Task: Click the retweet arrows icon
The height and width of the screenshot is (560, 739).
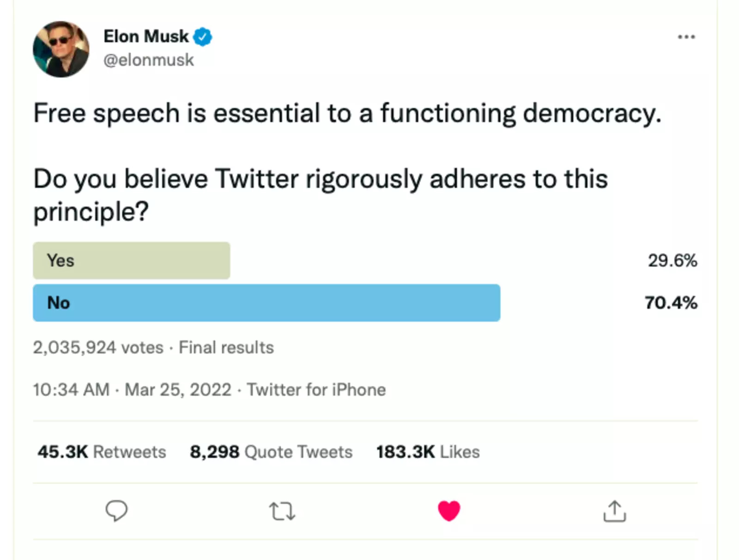Action: tap(282, 512)
